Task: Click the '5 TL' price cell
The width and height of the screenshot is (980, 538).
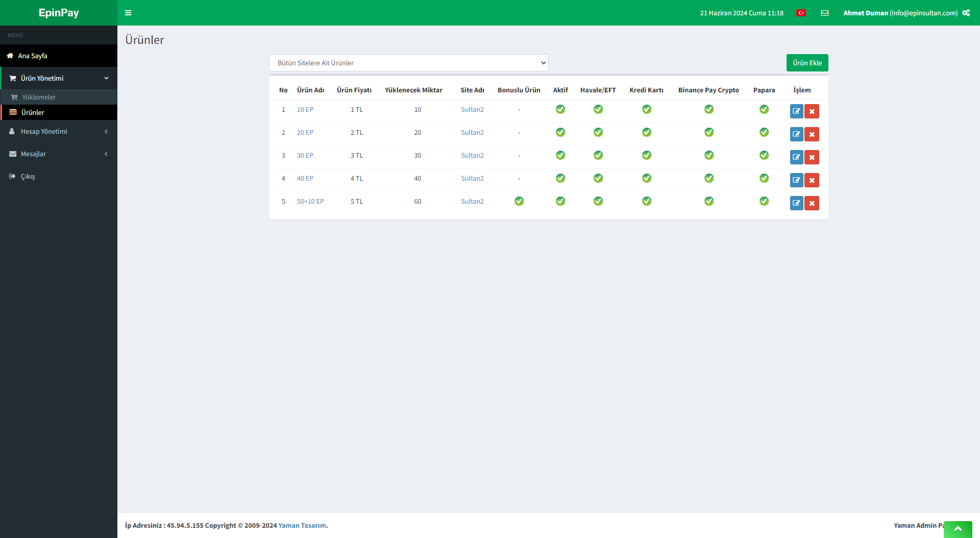Action: click(357, 201)
